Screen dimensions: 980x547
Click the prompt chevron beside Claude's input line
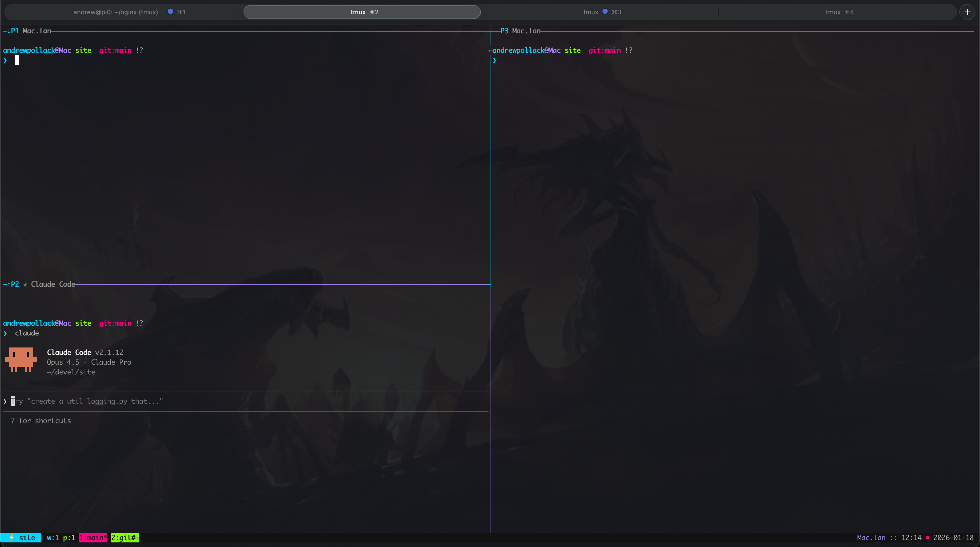(x=5, y=401)
